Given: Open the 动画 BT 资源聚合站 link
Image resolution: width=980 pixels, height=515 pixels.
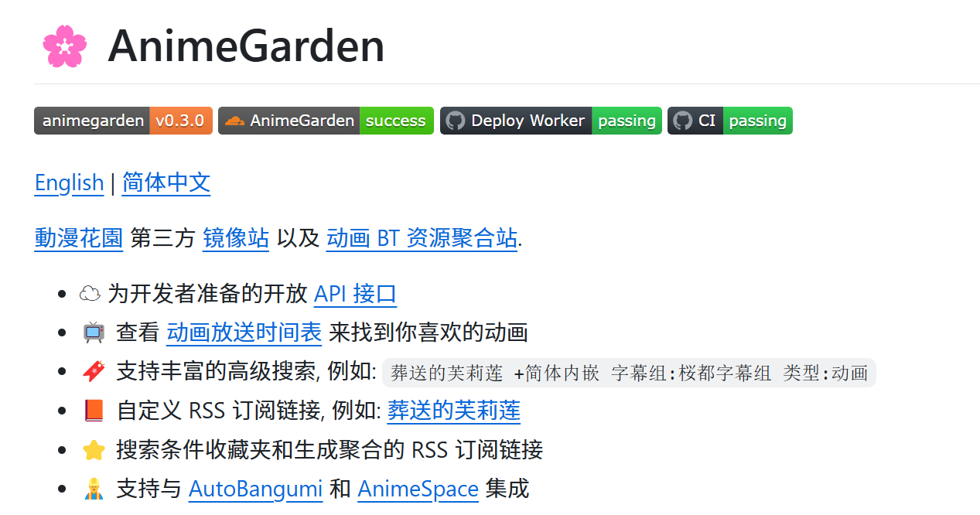Looking at the screenshot, I should [x=422, y=238].
